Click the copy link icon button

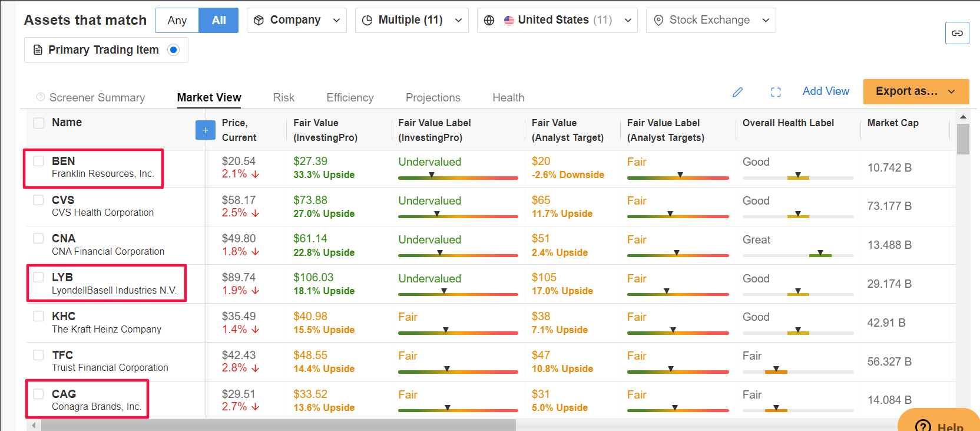pyautogui.click(x=957, y=33)
